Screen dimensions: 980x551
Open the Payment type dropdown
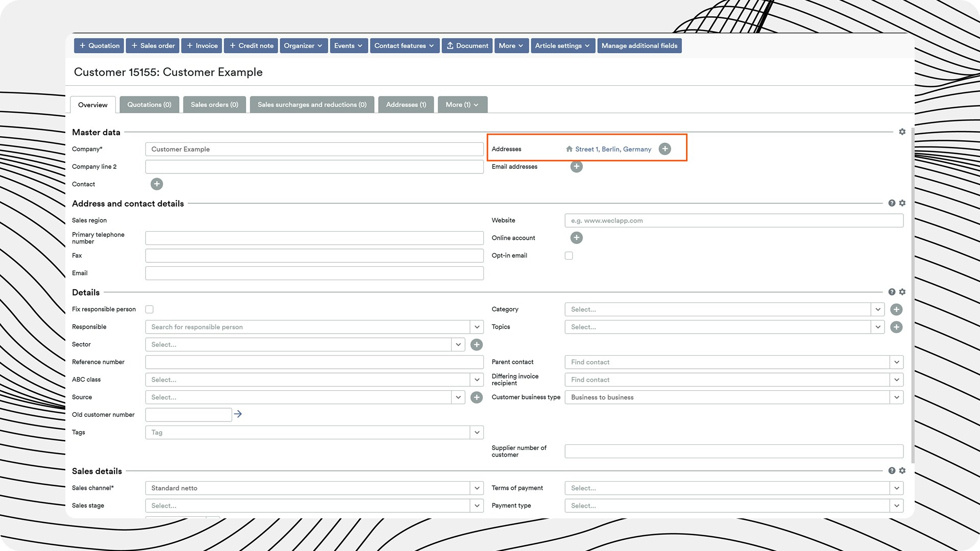pyautogui.click(x=896, y=506)
